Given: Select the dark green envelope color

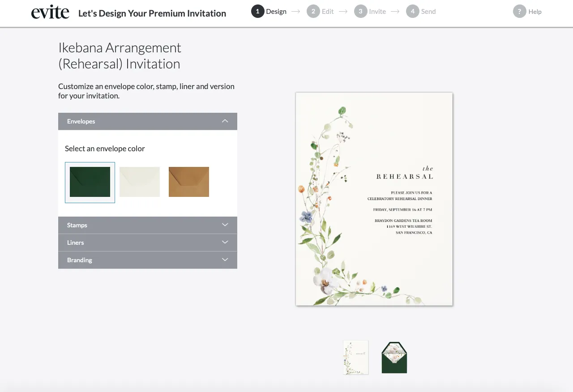Looking at the screenshot, I should pyautogui.click(x=90, y=182).
